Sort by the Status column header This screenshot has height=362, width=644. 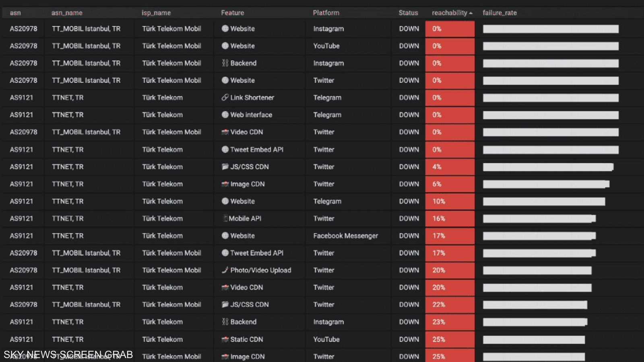(408, 13)
